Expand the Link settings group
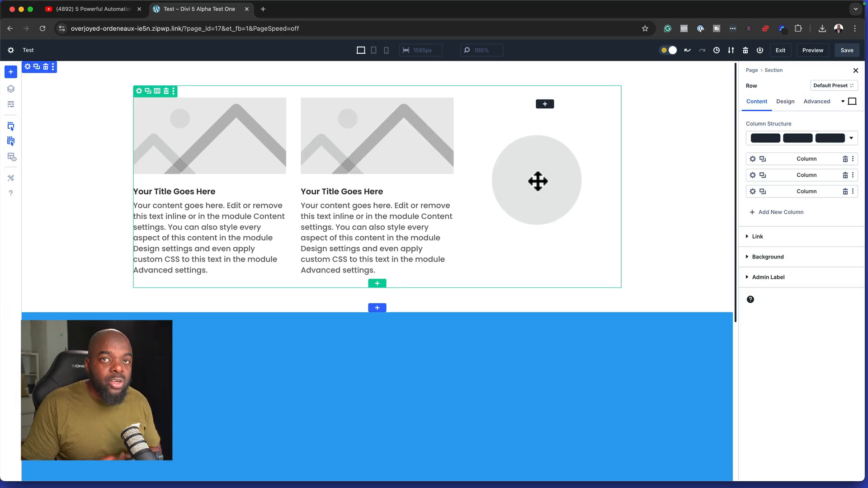 point(757,236)
